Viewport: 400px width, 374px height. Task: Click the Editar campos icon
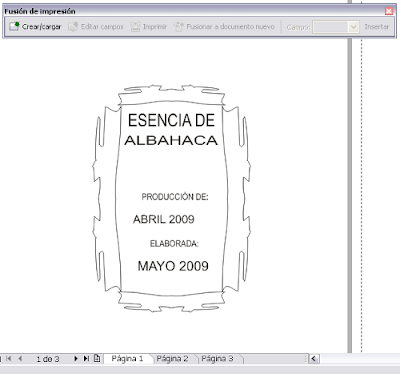(x=73, y=27)
